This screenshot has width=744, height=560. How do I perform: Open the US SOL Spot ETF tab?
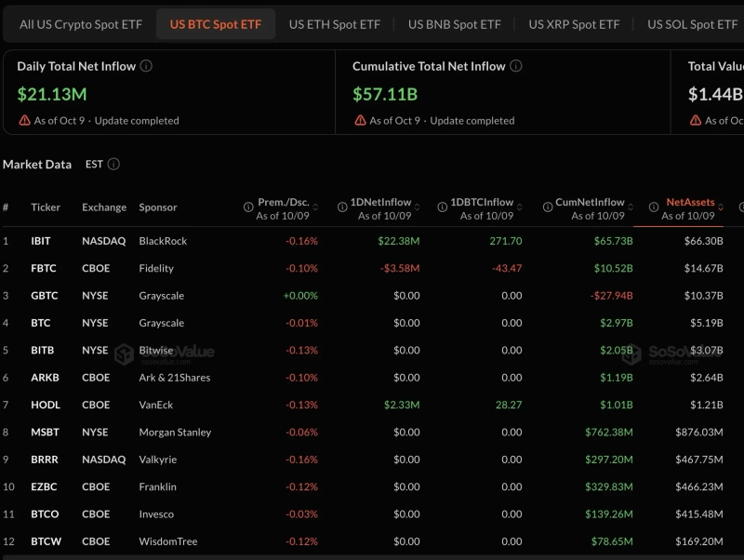click(x=692, y=24)
